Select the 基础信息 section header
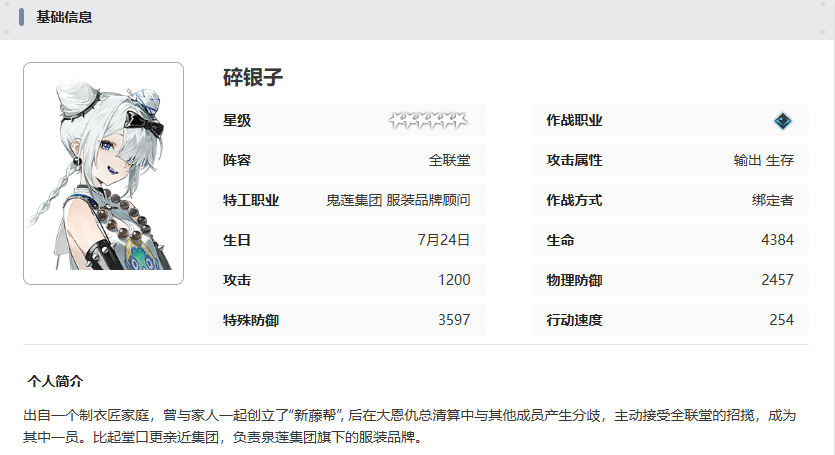835x455 pixels. 64,17
